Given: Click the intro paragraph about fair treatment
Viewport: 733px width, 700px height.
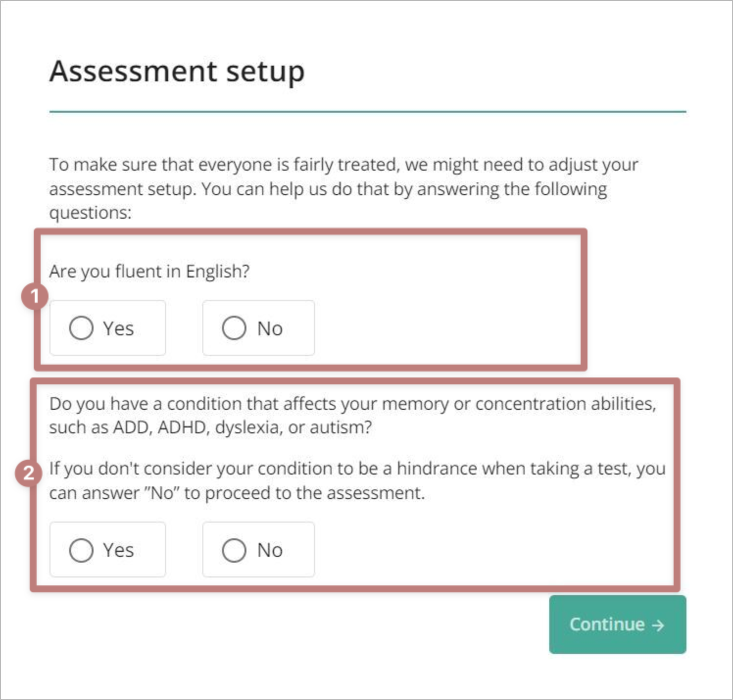Looking at the screenshot, I should tap(343, 189).
